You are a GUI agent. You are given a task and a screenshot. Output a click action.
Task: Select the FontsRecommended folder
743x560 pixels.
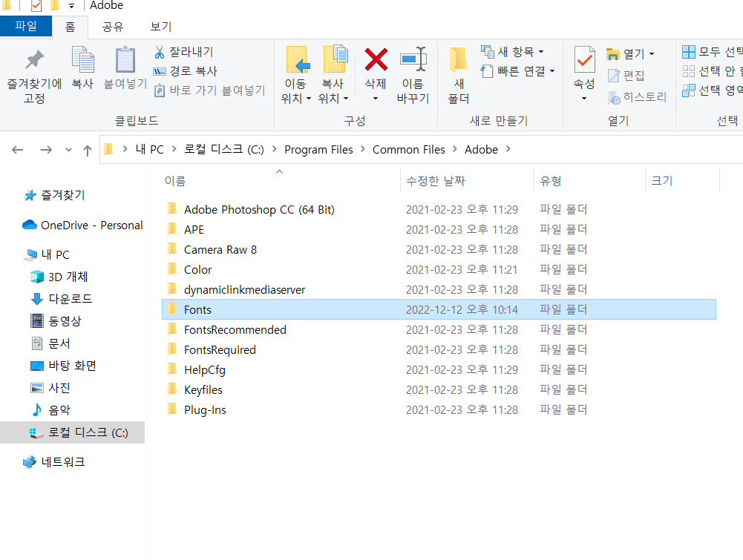click(439, 330)
